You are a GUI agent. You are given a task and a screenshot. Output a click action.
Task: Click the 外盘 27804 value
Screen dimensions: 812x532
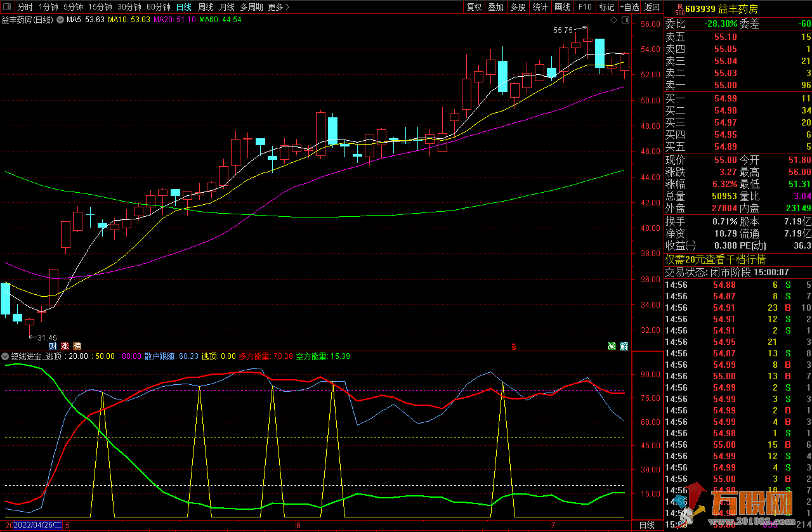[x=724, y=208]
